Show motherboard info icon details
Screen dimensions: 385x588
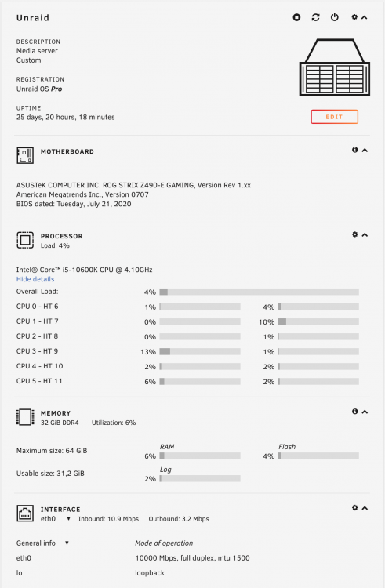354,150
